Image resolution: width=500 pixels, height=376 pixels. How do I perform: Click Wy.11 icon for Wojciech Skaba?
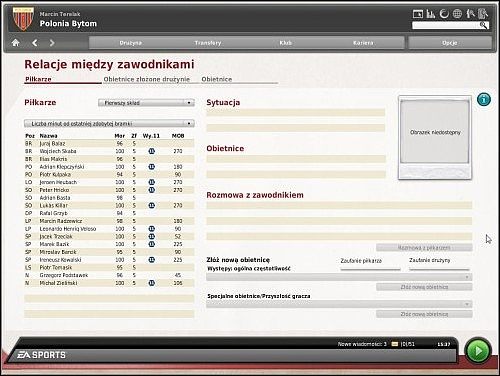pos(151,151)
